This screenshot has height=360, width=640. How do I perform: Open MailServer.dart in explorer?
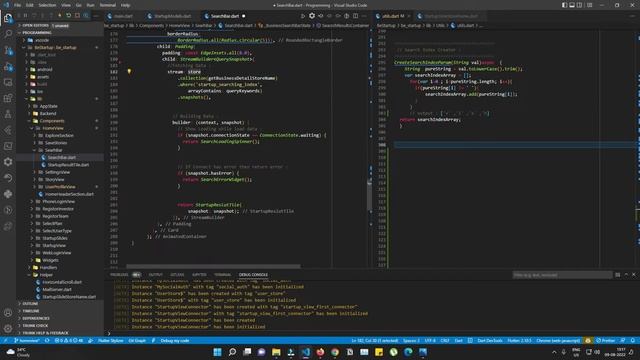pyautogui.click(x=60, y=289)
